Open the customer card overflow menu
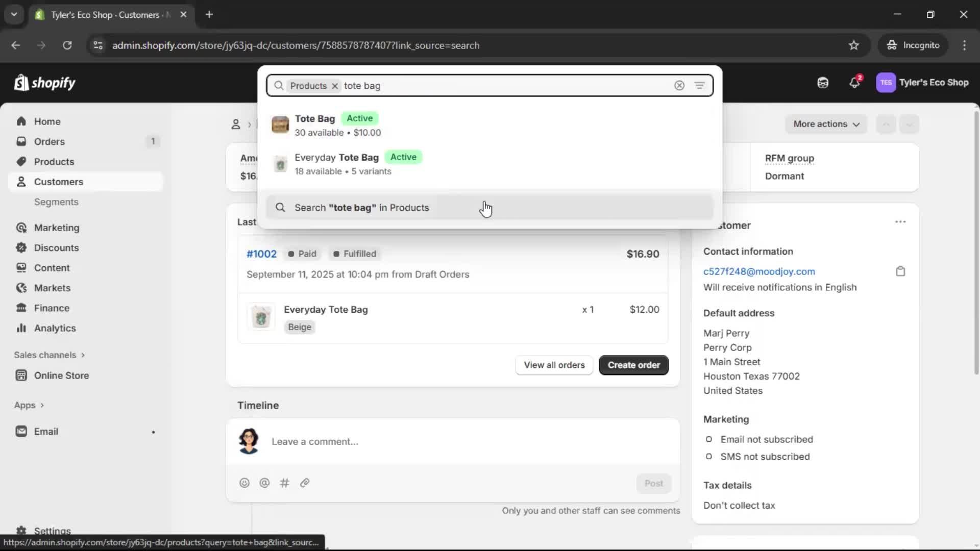 click(900, 221)
